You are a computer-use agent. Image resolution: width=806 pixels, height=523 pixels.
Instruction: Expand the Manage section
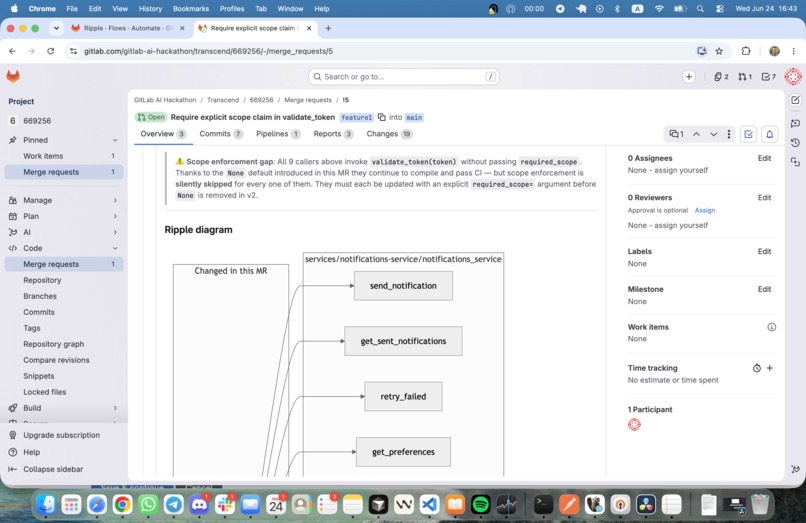click(x=115, y=200)
